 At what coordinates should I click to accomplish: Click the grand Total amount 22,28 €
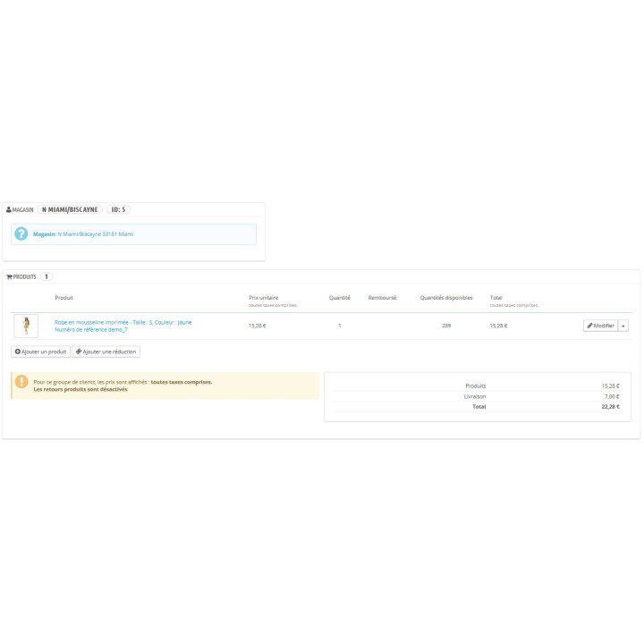(x=611, y=407)
